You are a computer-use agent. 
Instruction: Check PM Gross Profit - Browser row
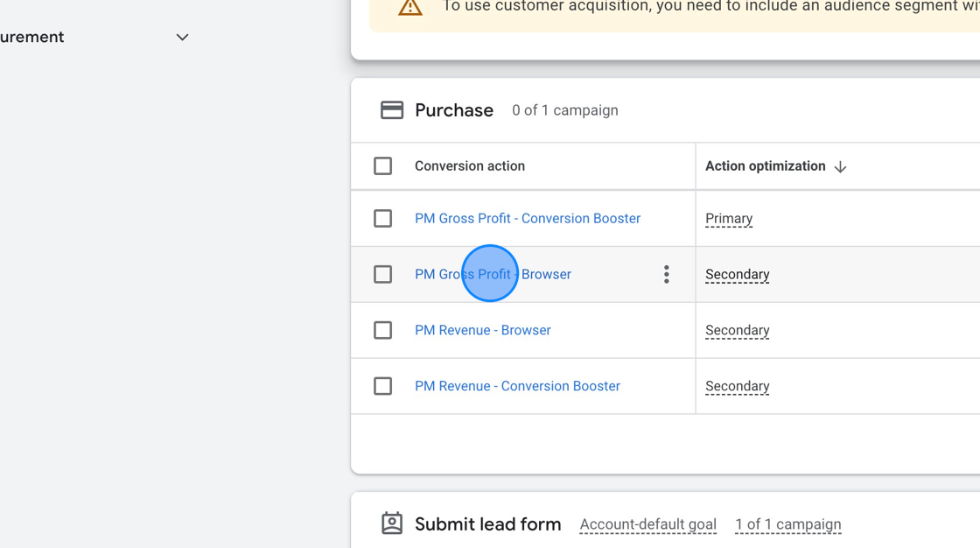coord(382,274)
